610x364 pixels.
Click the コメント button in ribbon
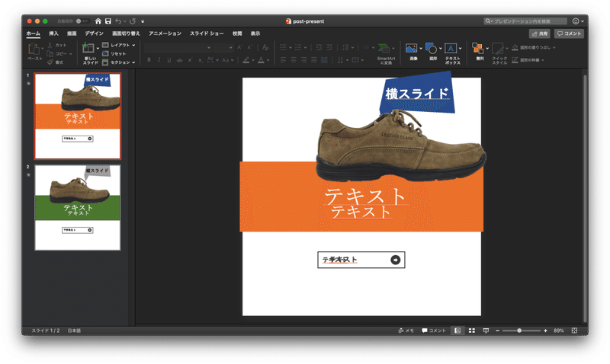(569, 34)
